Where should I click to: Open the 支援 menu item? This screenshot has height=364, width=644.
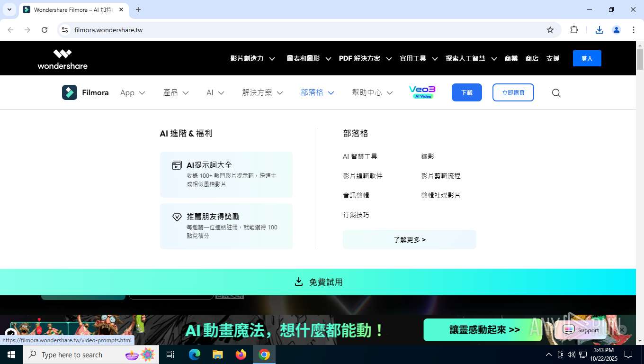[553, 58]
